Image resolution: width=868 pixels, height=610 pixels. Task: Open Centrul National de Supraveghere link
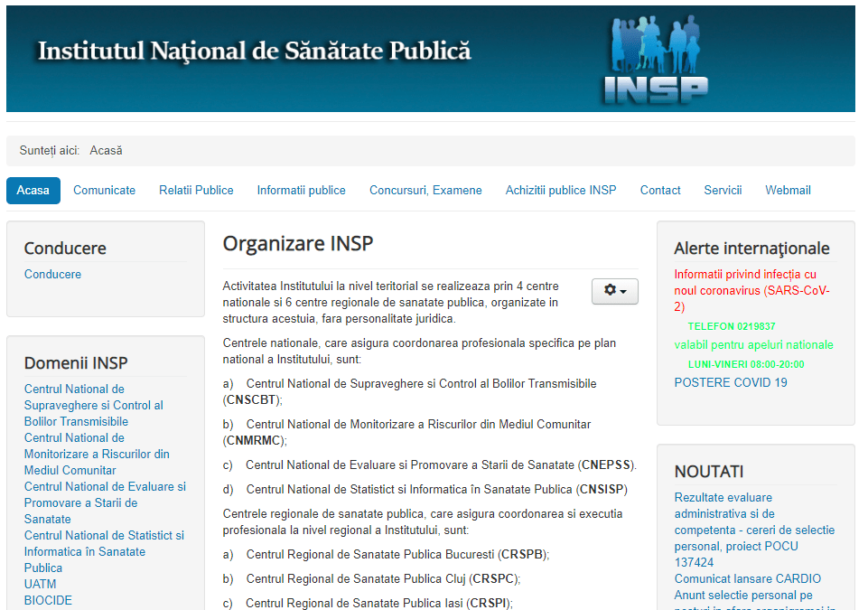(x=93, y=405)
